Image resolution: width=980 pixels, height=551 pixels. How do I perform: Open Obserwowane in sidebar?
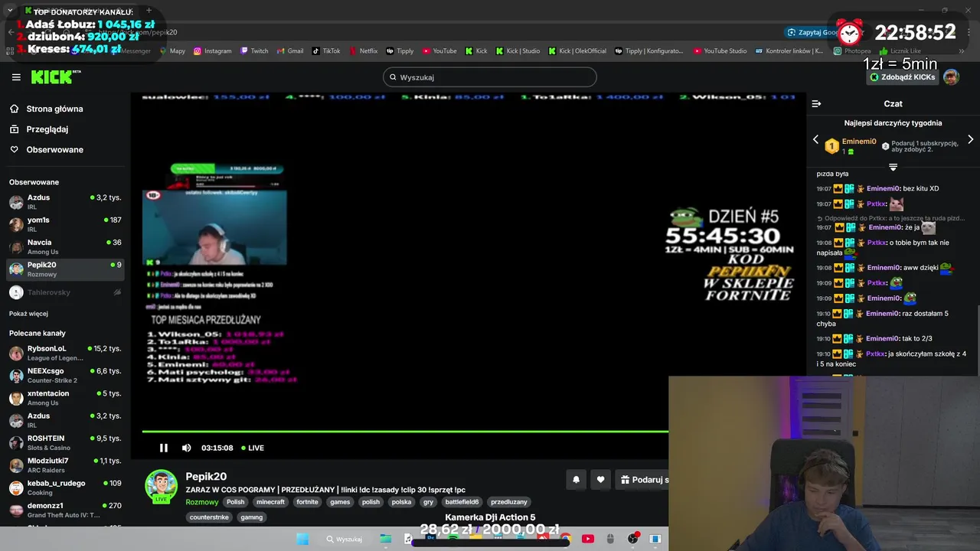54,149
